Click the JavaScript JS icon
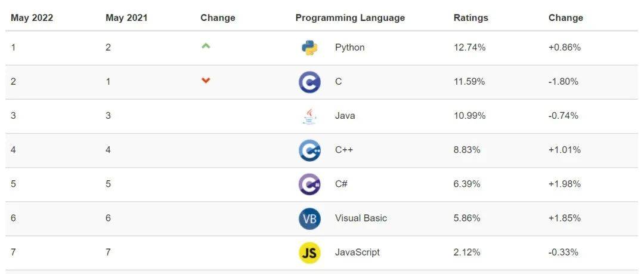The image size is (644, 274). [x=309, y=253]
